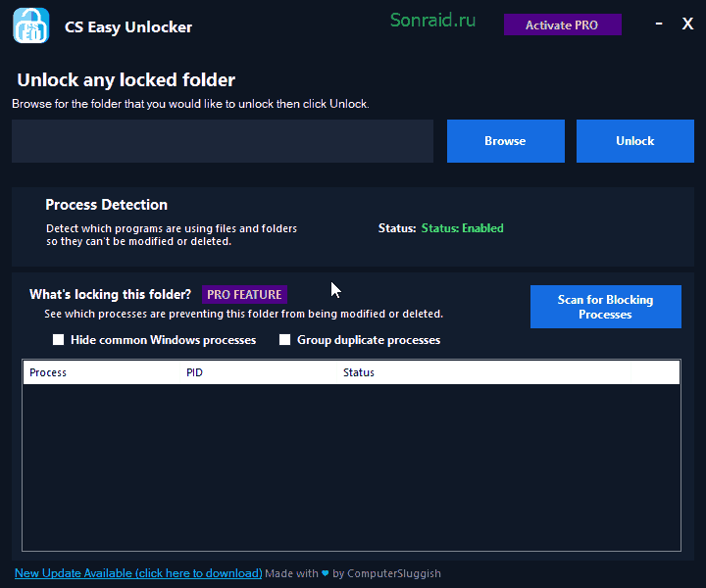Click the 'Status: Enabled' text
Image resolution: width=706 pixels, height=588 pixels.
click(x=463, y=228)
